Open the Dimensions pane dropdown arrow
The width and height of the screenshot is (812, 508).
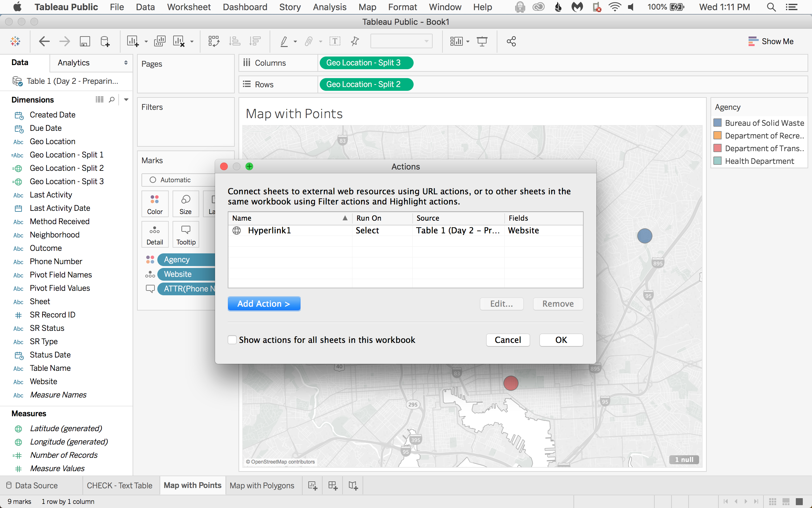[x=126, y=99]
